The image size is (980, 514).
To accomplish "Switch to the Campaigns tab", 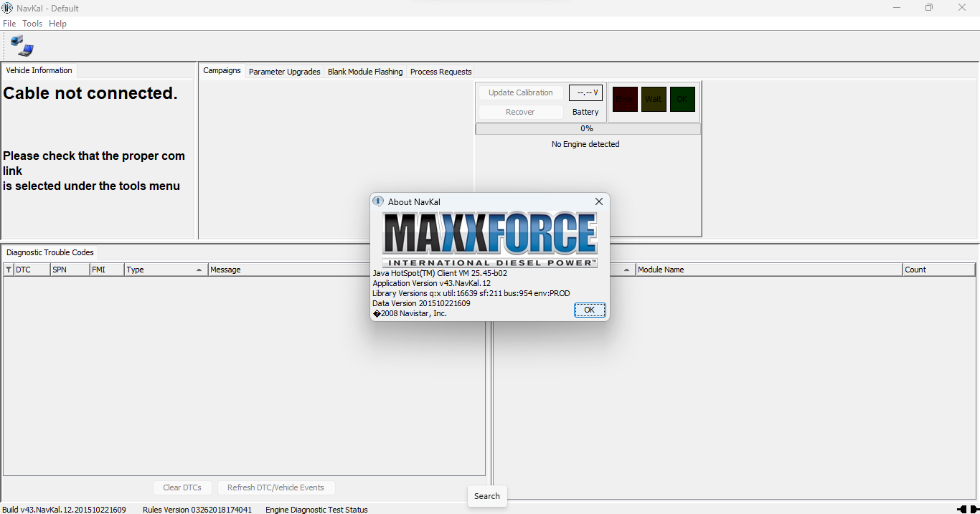I will click(222, 70).
